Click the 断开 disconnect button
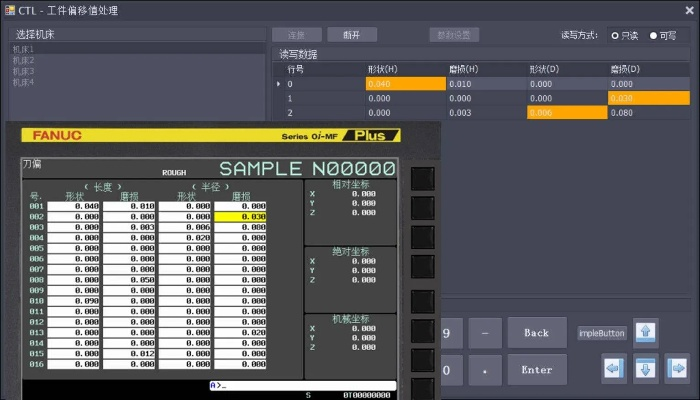The image size is (700, 400). pyautogui.click(x=351, y=35)
